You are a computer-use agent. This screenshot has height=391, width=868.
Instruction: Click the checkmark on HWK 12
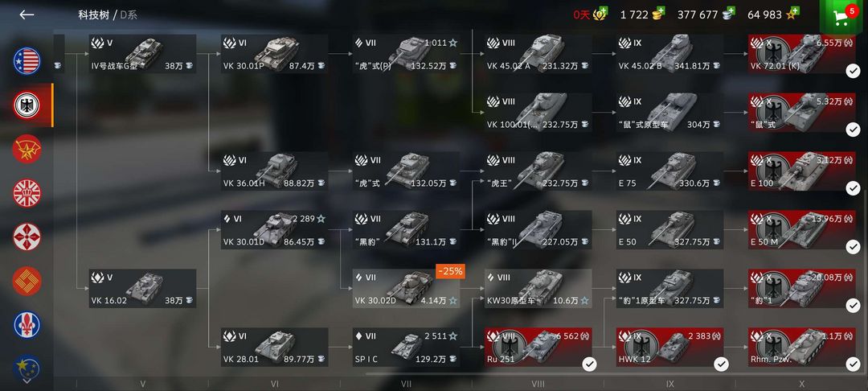(721, 364)
